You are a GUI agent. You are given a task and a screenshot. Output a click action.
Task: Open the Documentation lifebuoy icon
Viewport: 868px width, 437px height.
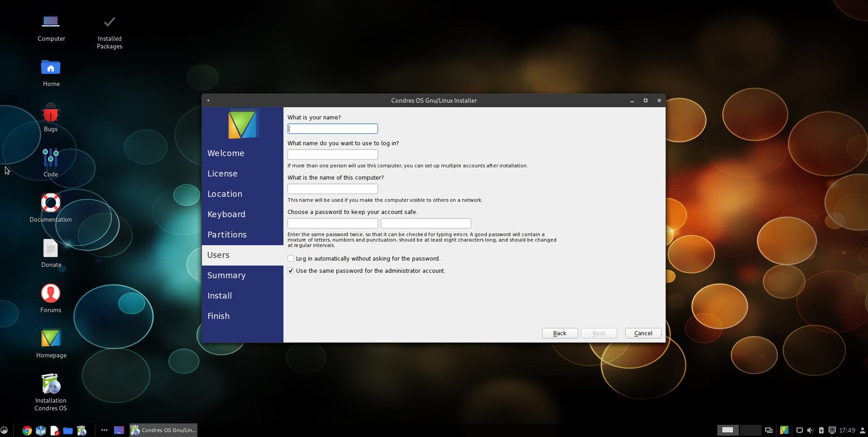[x=51, y=203]
